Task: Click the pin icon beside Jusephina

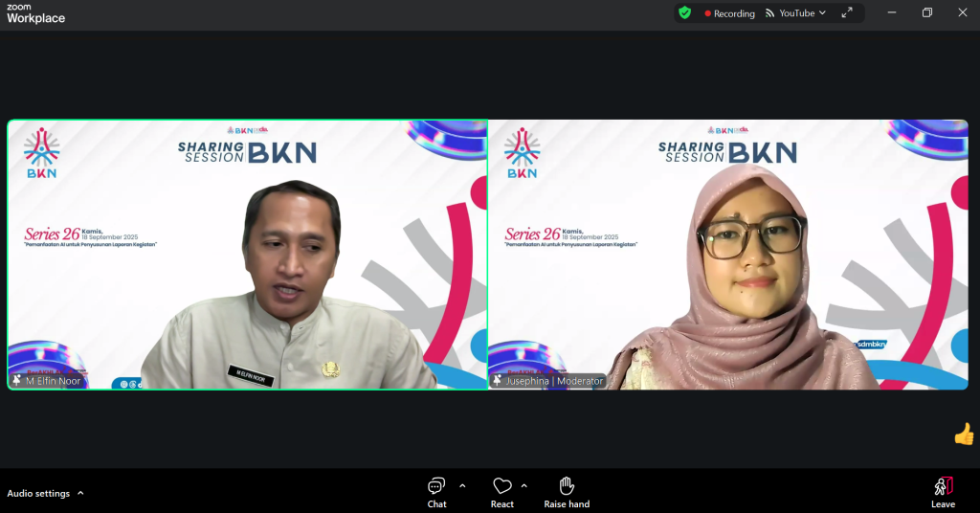Action: (x=498, y=381)
